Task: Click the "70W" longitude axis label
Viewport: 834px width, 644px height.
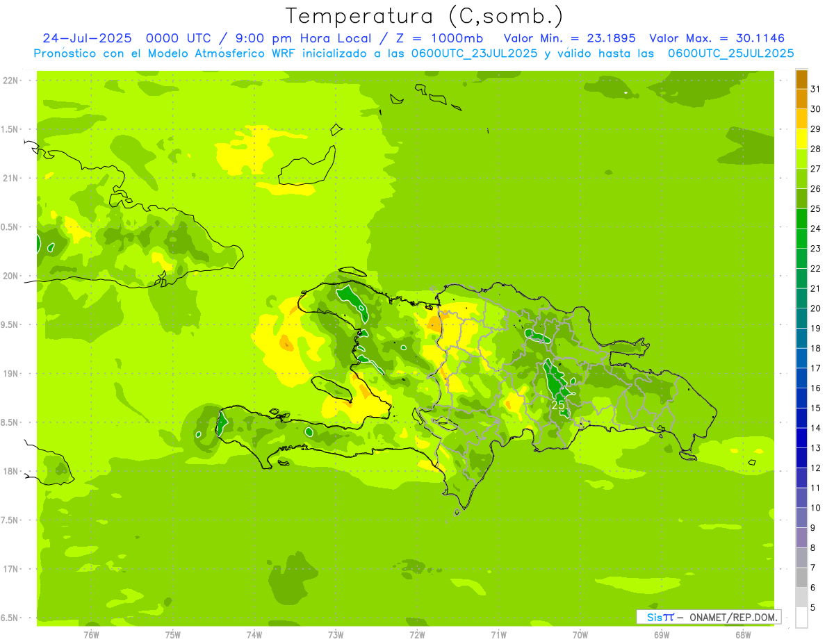Action: [580, 634]
